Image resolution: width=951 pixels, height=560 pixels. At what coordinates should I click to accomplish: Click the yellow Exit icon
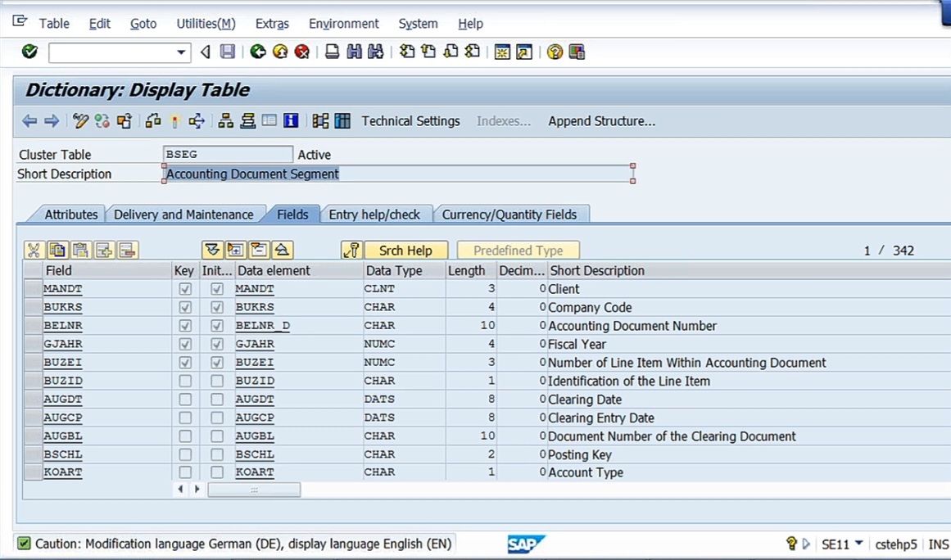[279, 52]
